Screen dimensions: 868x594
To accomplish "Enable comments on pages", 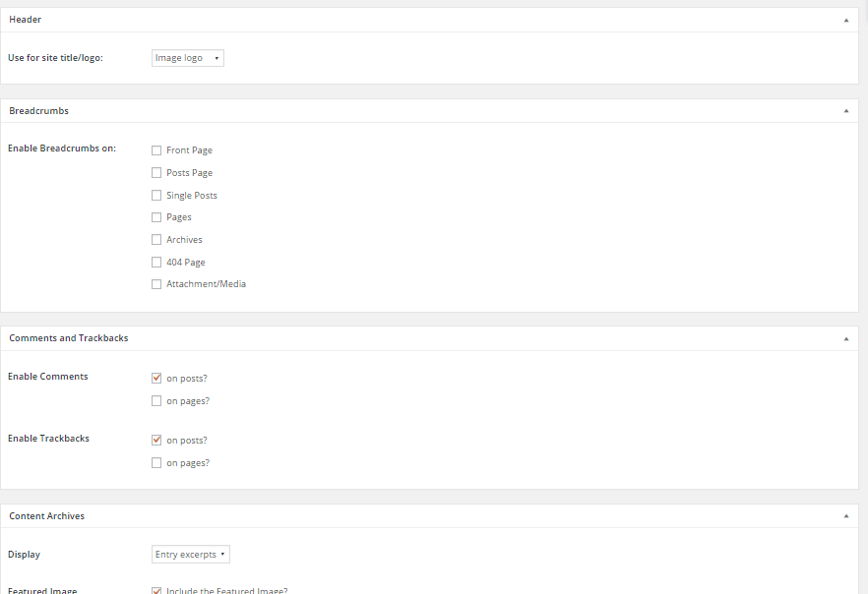I will (x=156, y=401).
